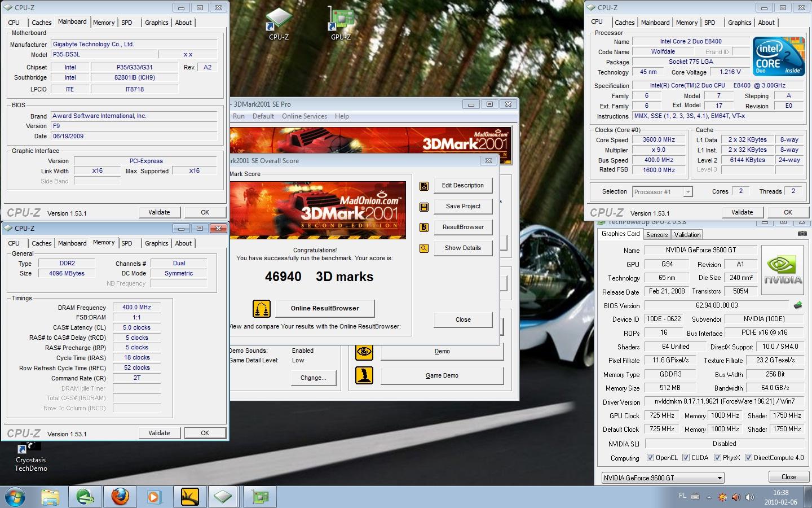This screenshot has height=508, width=812.
Task: Click the 46940 3D marks score
Action: pyautogui.click(x=319, y=277)
